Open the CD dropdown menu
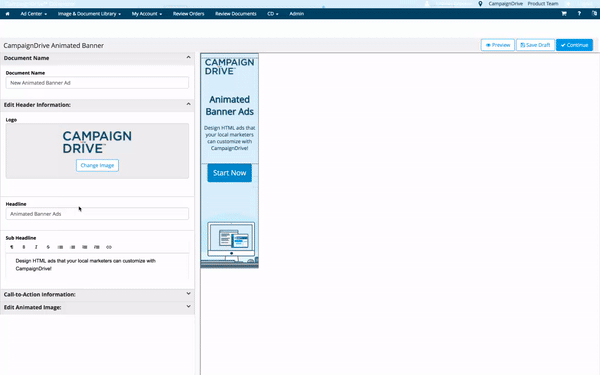The height and width of the screenshot is (375, 600). tap(272, 14)
